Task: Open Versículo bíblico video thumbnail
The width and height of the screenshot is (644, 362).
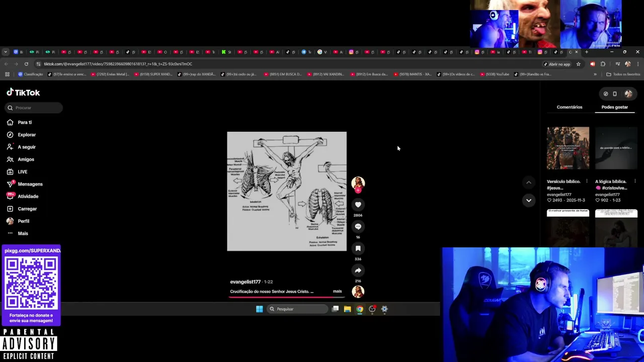Action: (568, 148)
